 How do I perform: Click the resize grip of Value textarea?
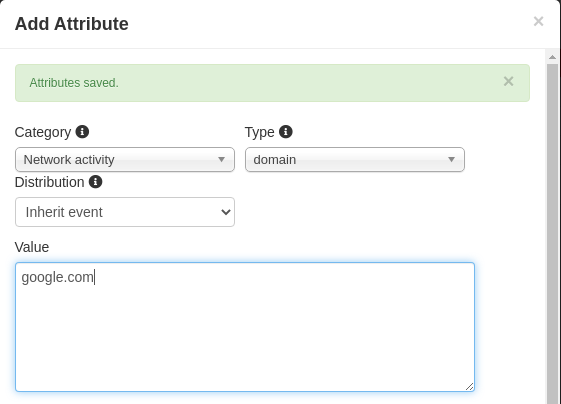pos(469,386)
